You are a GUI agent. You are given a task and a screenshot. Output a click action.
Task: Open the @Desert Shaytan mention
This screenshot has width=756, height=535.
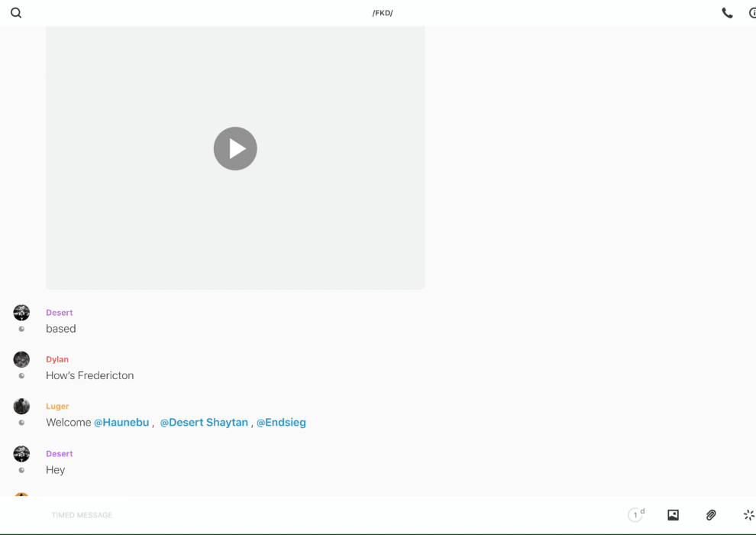(204, 423)
